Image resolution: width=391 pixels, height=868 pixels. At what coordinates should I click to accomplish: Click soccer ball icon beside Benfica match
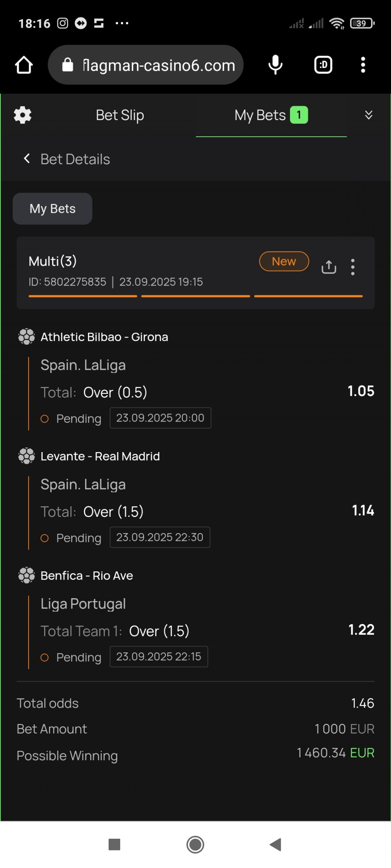(x=26, y=575)
